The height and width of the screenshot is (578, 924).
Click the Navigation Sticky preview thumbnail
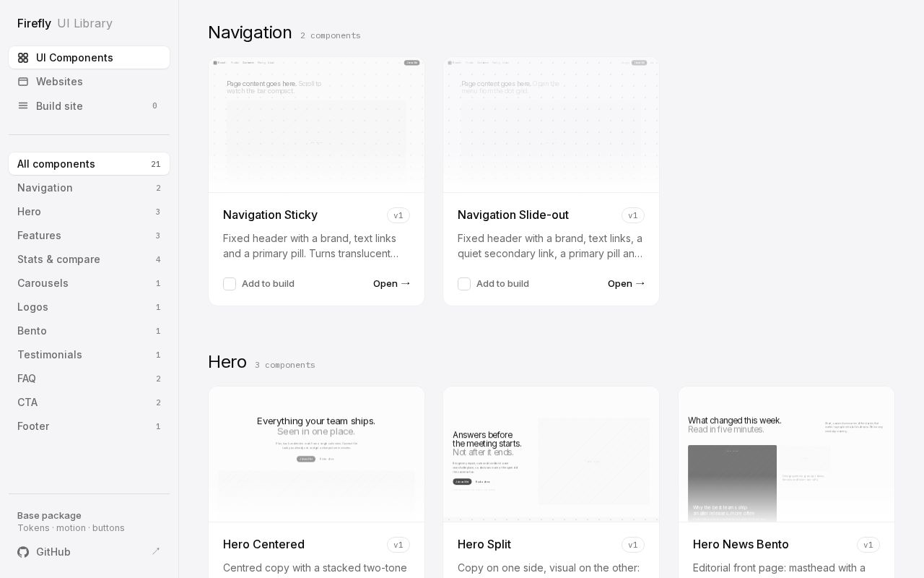point(316,125)
